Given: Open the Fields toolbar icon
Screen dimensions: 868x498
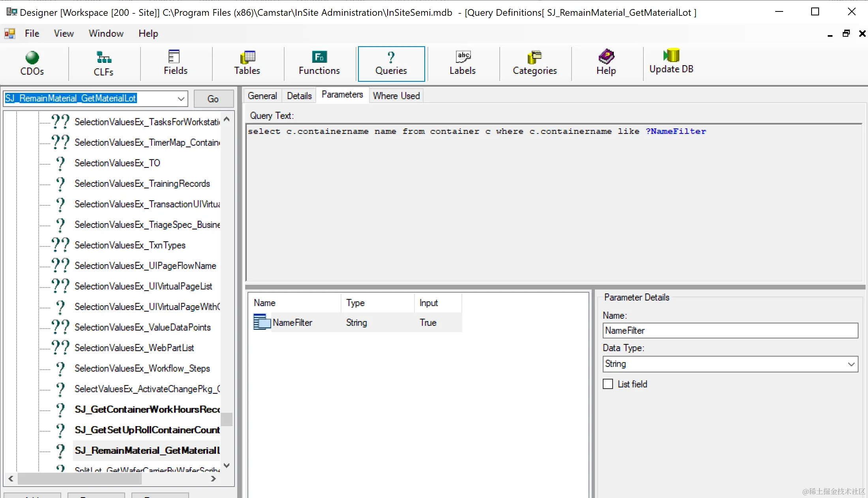Looking at the screenshot, I should click(175, 63).
